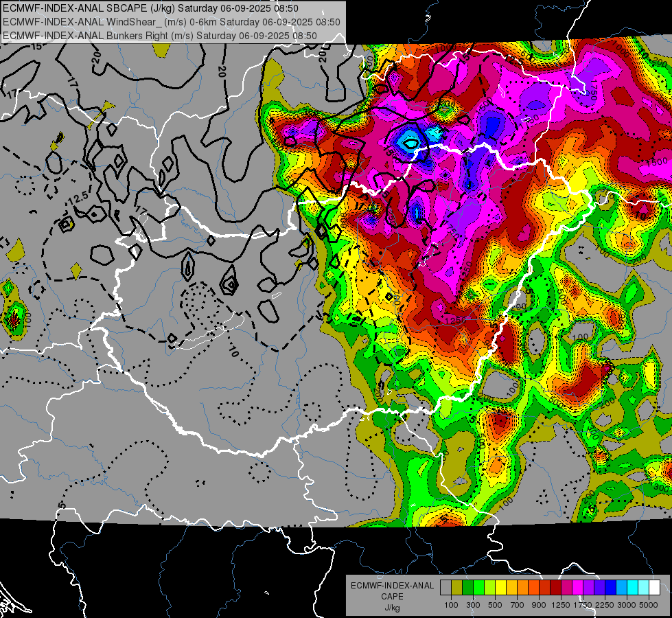
Task: Click the legend label 100
Action: 451,605
